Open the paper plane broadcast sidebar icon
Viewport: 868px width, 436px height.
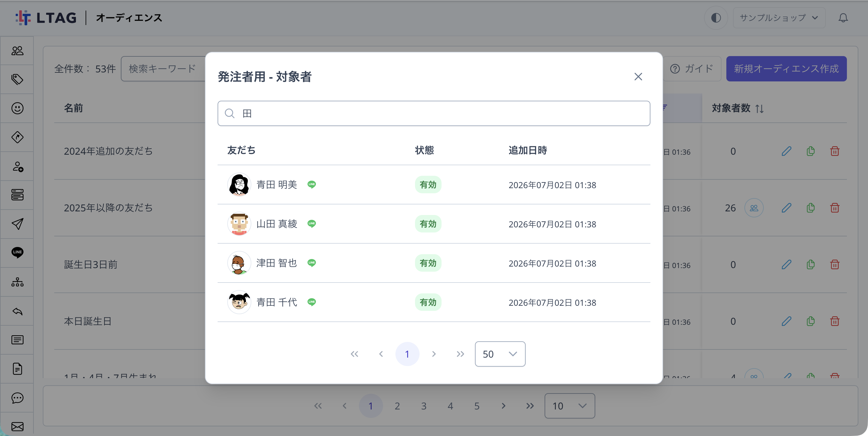pos(17,224)
